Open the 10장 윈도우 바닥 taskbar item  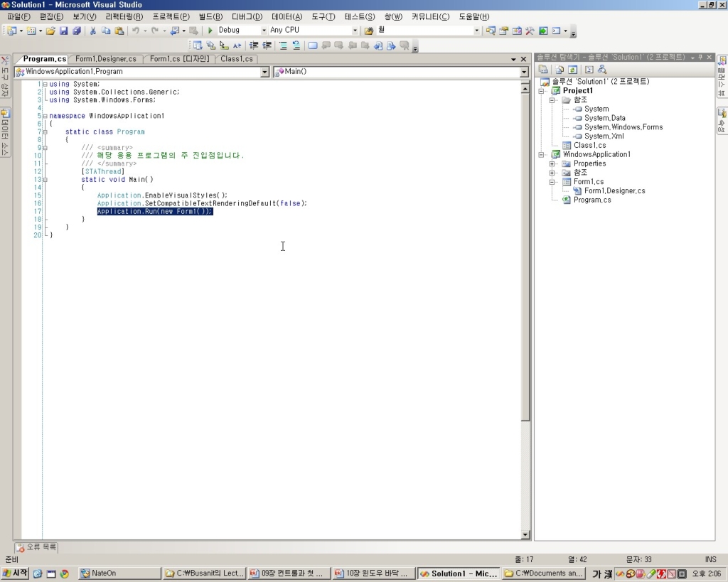pos(373,573)
